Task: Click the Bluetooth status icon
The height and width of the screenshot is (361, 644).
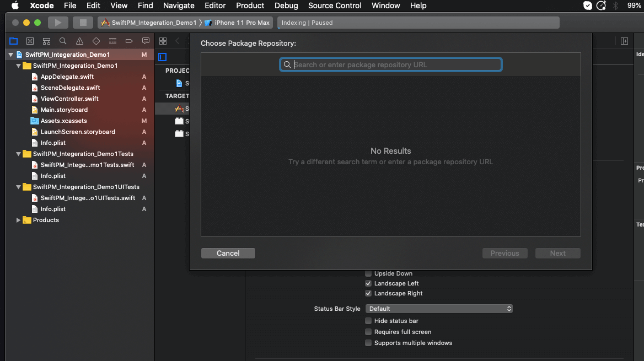Action: point(615,6)
